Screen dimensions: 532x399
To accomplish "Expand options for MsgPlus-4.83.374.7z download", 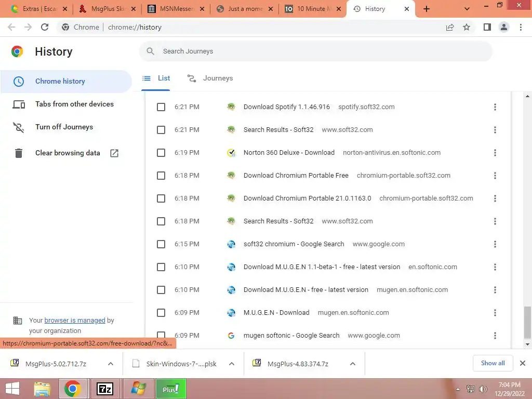I will coord(353,364).
